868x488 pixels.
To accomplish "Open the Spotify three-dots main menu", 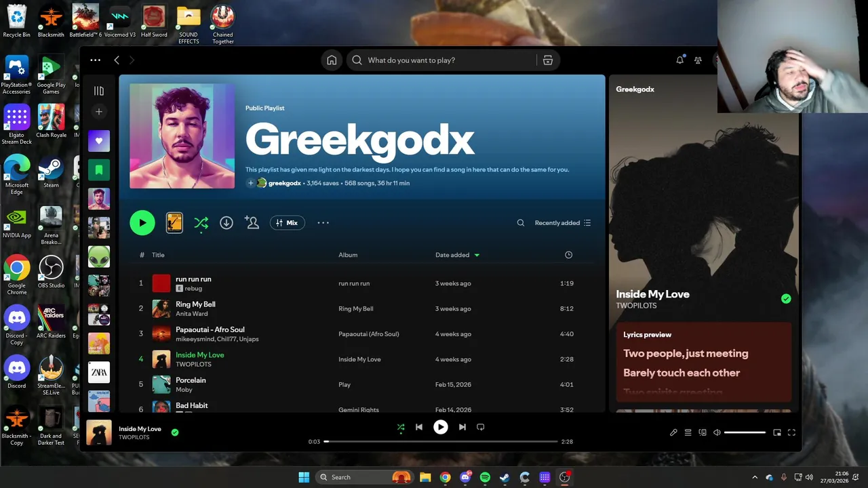I will pos(95,60).
